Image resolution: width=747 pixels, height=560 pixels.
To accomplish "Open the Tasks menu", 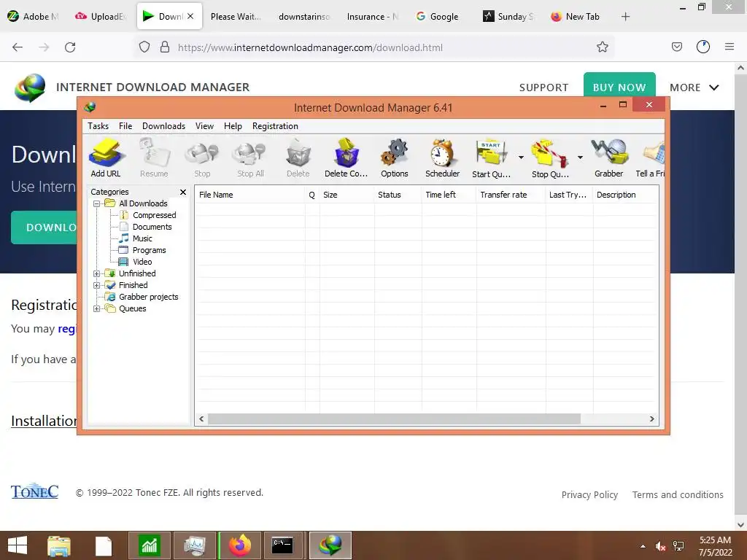I will click(98, 126).
